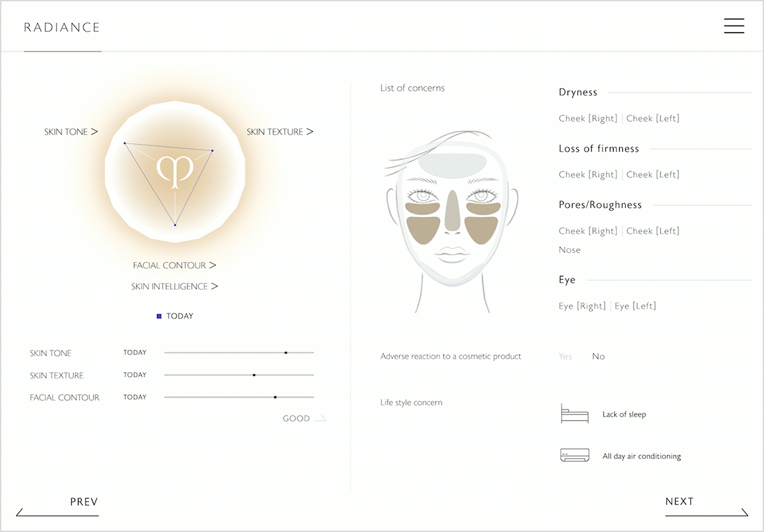Viewport: 764px width, 532px height.
Task: Go back with the PREV button
Action: tap(84, 502)
